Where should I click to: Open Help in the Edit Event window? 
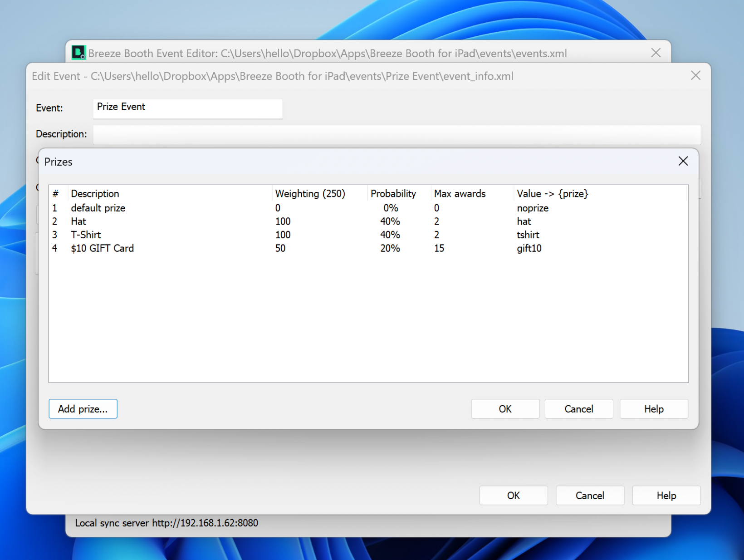[x=666, y=496]
